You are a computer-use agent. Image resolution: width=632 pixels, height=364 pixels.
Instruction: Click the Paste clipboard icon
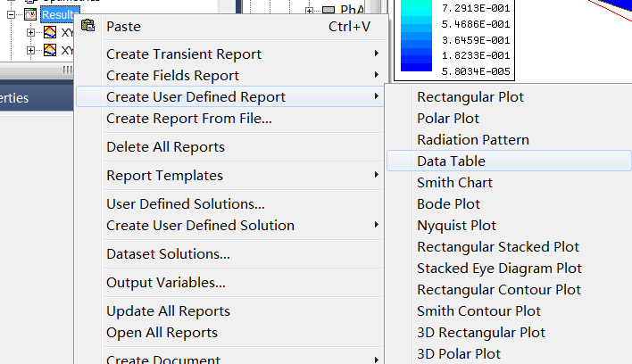87,25
